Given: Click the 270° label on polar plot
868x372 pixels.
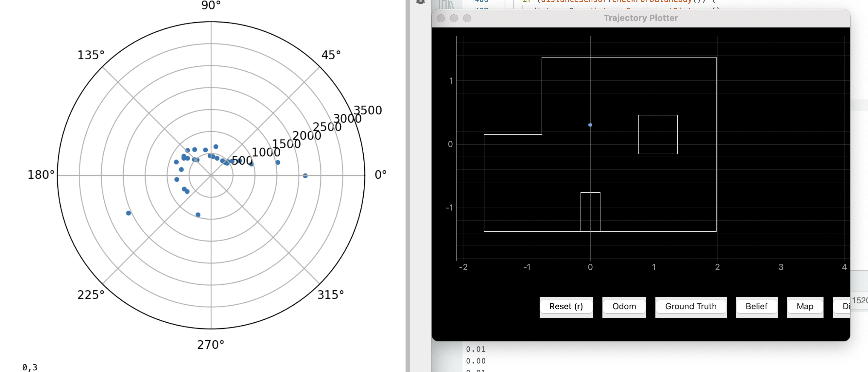Looking at the screenshot, I should click(x=211, y=345).
